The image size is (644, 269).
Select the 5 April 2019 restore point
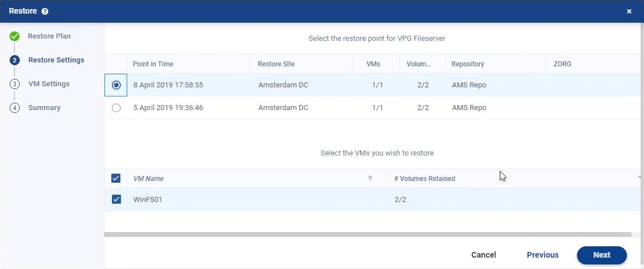pos(116,108)
